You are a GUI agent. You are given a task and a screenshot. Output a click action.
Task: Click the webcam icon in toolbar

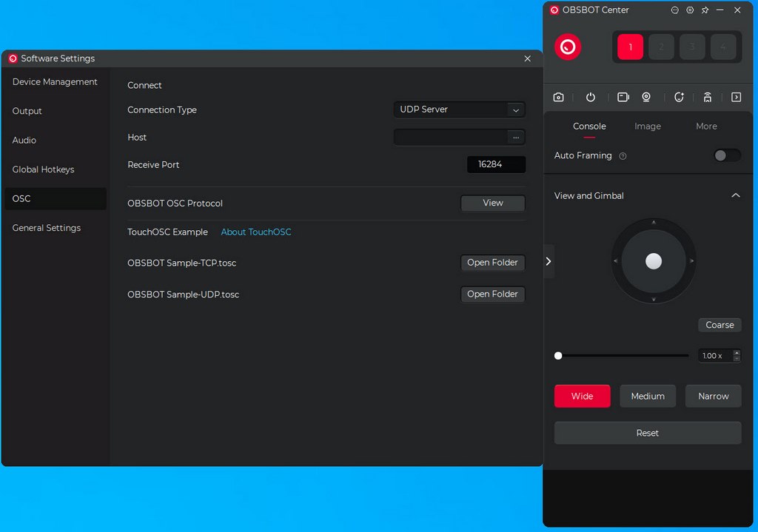coord(645,97)
